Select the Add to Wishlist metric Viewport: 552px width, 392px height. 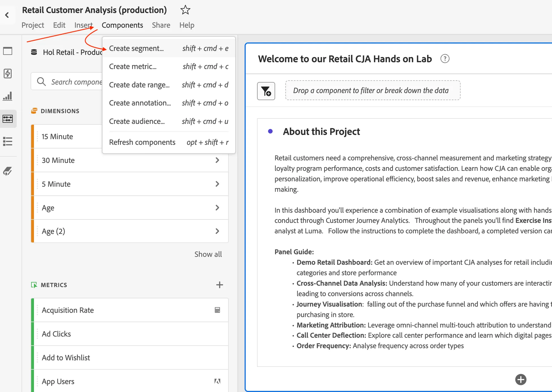[130, 357]
